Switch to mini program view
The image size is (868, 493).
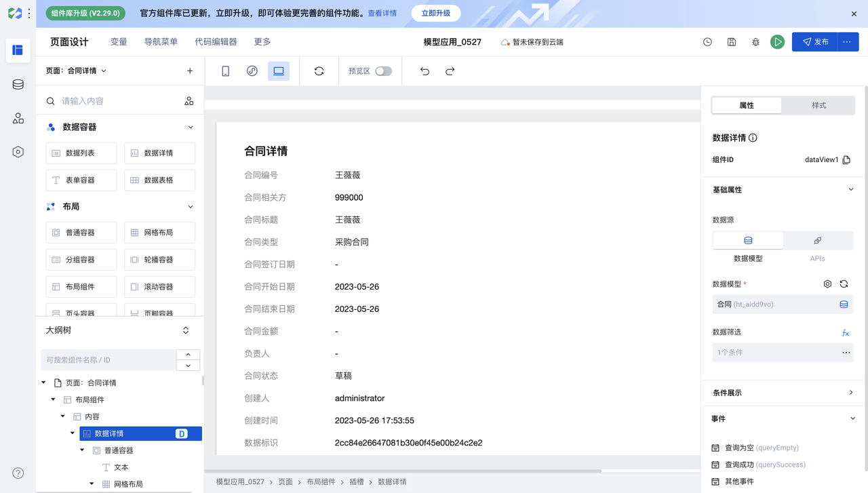(252, 71)
